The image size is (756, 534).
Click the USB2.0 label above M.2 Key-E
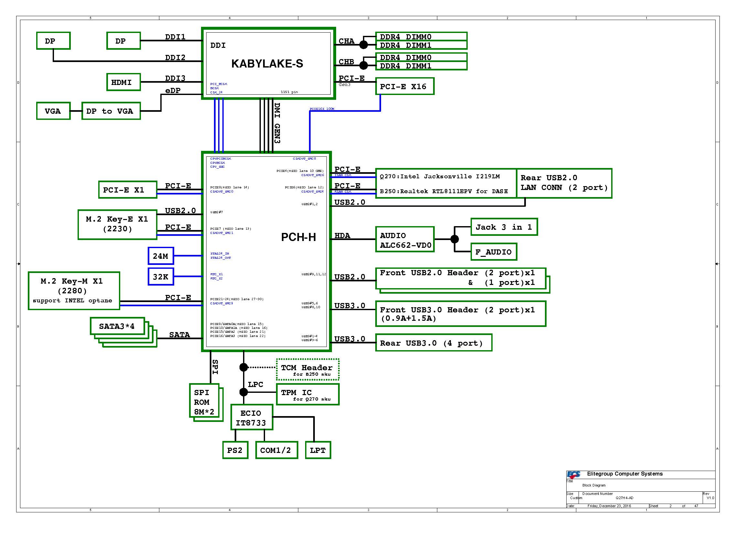click(x=180, y=211)
